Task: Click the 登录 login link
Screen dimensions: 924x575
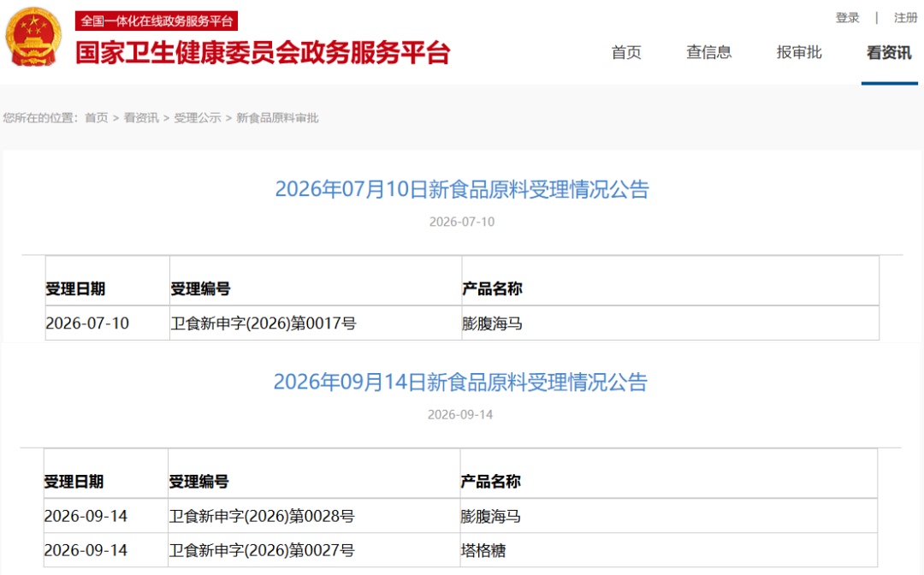Action: coord(847,18)
